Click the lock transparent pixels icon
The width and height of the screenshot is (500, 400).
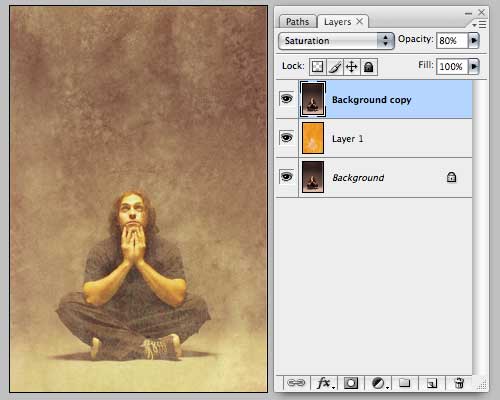pos(317,67)
